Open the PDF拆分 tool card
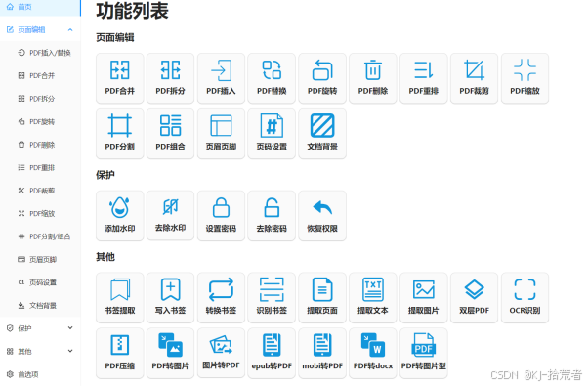This screenshot has height=386, width=588. pos(170,78)
